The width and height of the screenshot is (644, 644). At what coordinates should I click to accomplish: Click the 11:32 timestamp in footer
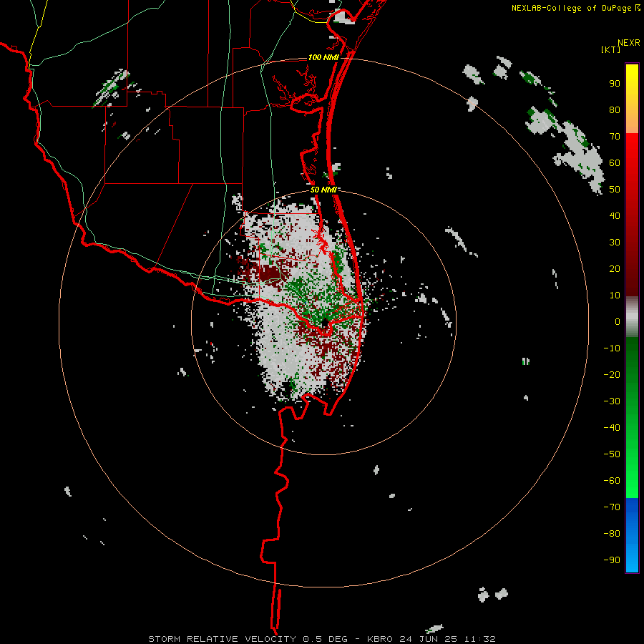coord(480,639)
